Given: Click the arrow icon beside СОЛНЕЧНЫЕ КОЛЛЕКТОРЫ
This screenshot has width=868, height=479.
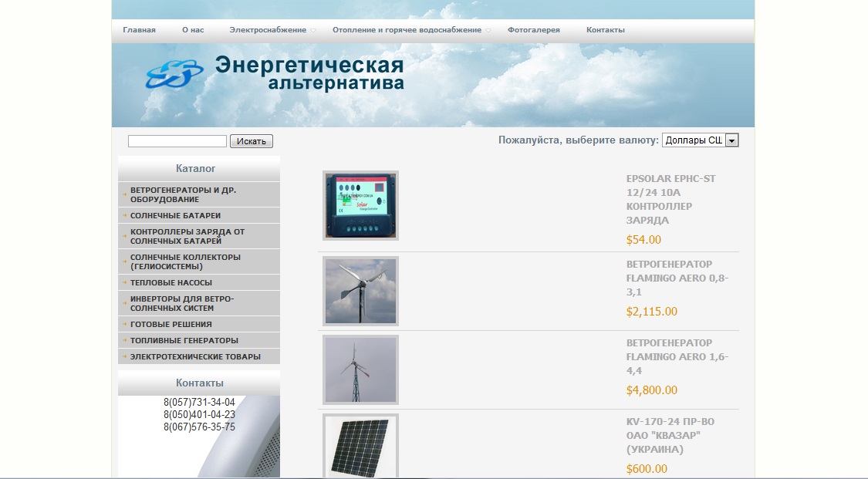Looking at the screenshot, I should (123, 261).
